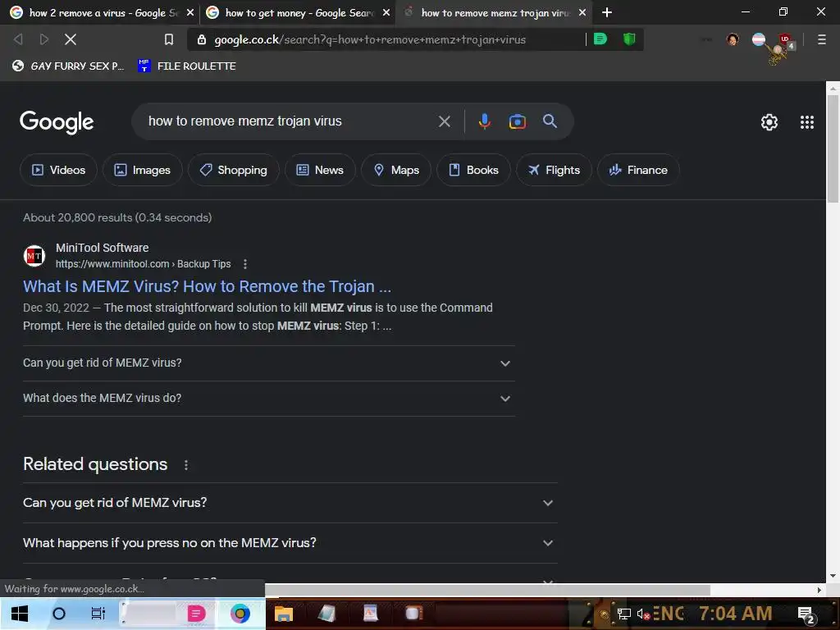Expand related question 'Can you get rid of MEMZ virus?'
The image size is (840, 630).
(290, 503)
